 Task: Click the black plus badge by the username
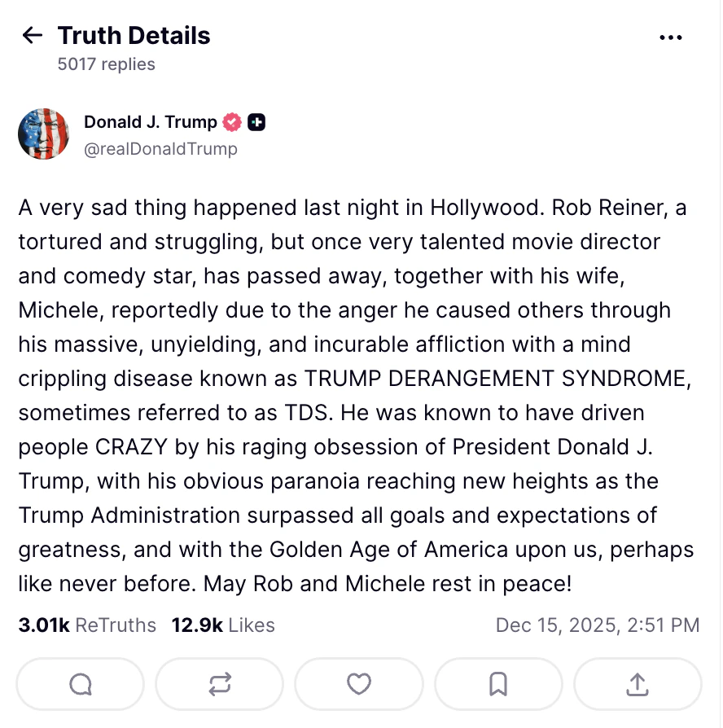tap(256, 121)
